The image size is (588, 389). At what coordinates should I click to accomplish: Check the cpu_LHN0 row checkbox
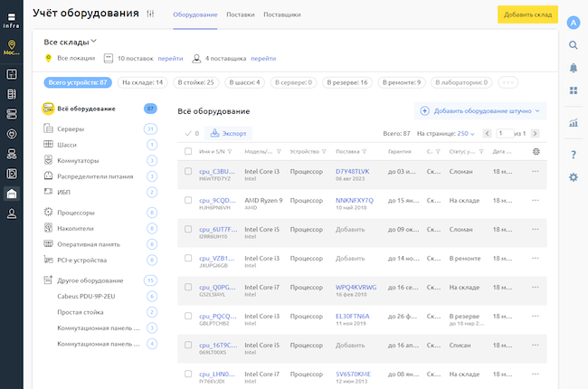188,374
